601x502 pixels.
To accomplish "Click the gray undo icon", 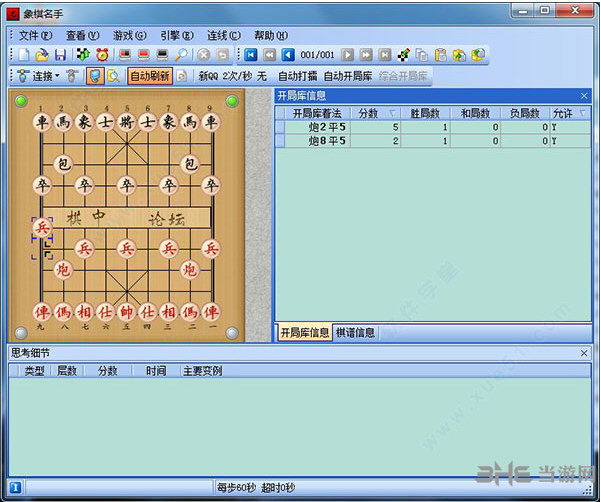I will (x=223, y=55).
